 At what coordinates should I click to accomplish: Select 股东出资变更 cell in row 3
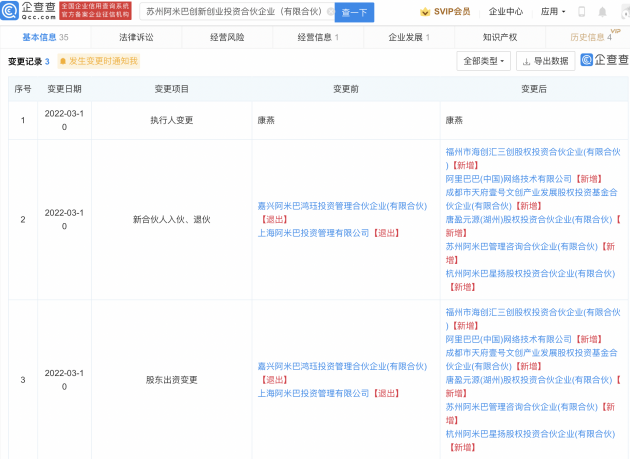tap(172, 380)
